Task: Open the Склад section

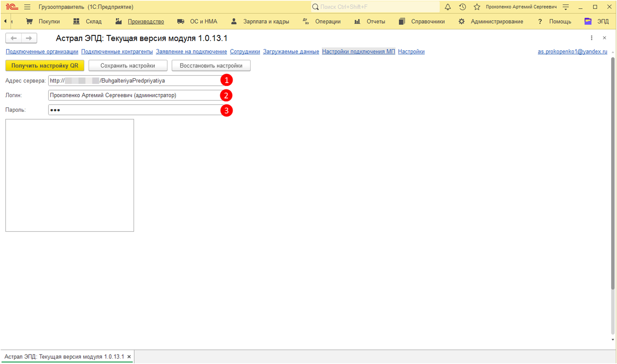Action: click(94, 21)
